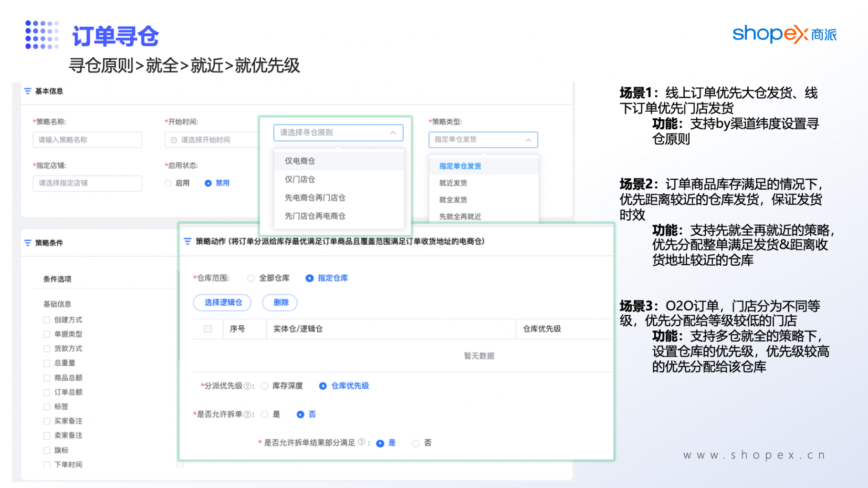Check the 旗标 condition checkbox
This screenshot has width=868, height=488.
click(x=47, y=450)
